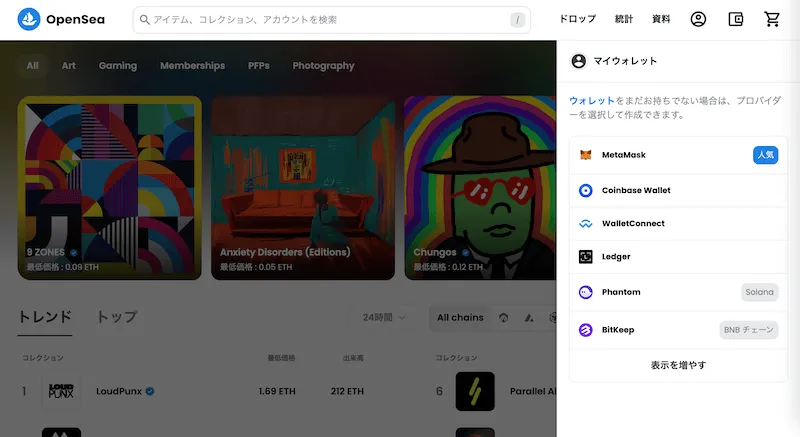This screenshot has width=800, height=437.
Task: Click the LoudPunx collection name
Action: point(119,391)
